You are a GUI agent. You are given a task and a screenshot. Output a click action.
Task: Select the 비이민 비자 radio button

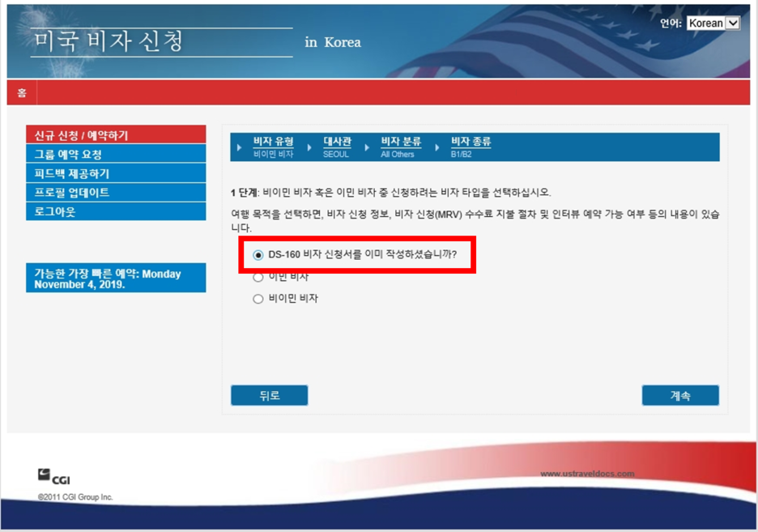coord(258,299)
